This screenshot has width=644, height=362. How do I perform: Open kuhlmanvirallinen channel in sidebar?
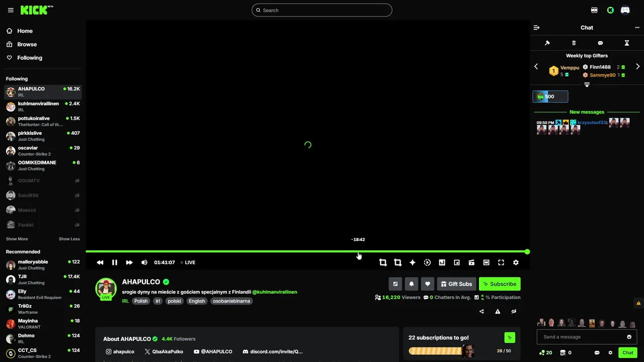[42, 107]
